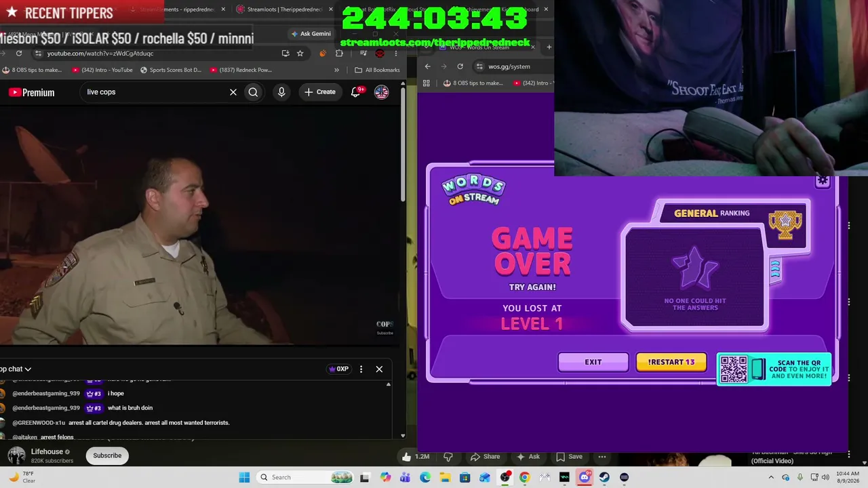Open Microsoft Edge from the taskbar
The image size is (868, 488).
coord(425,477)
